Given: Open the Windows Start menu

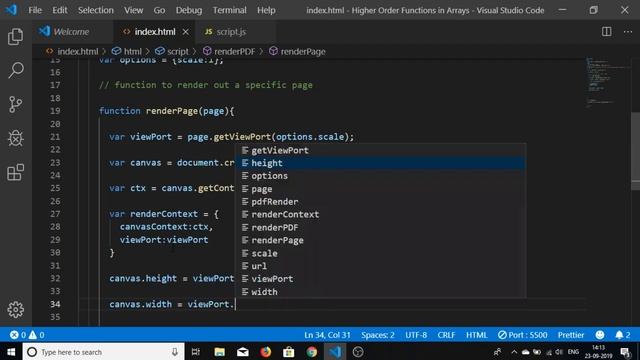Looking at the screenshot, I should point(11,352).
